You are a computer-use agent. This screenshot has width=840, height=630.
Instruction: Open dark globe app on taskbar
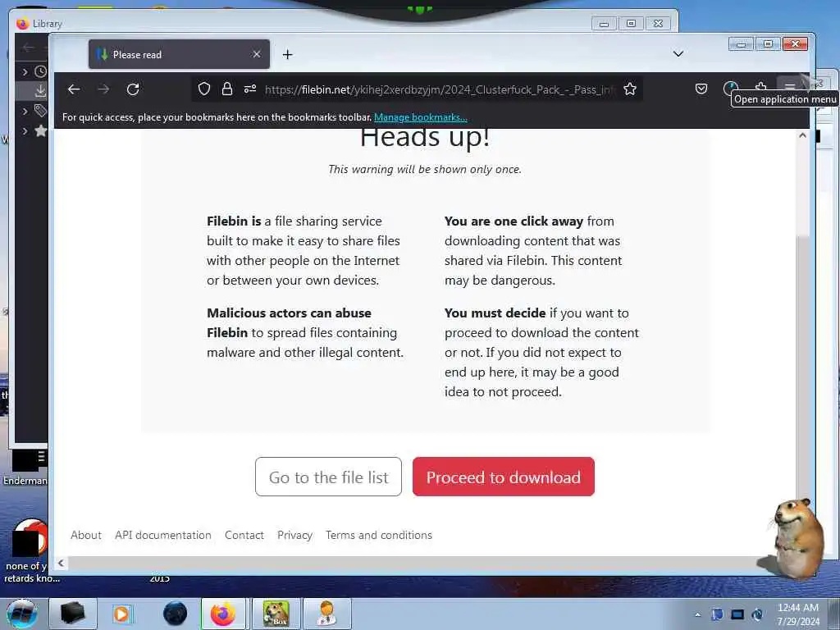coord(176,614)
